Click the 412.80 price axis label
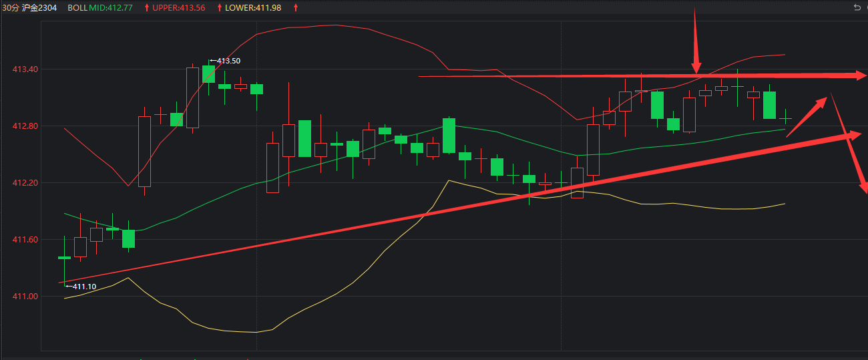Screen dimensions: 868x360 (25, 126)
